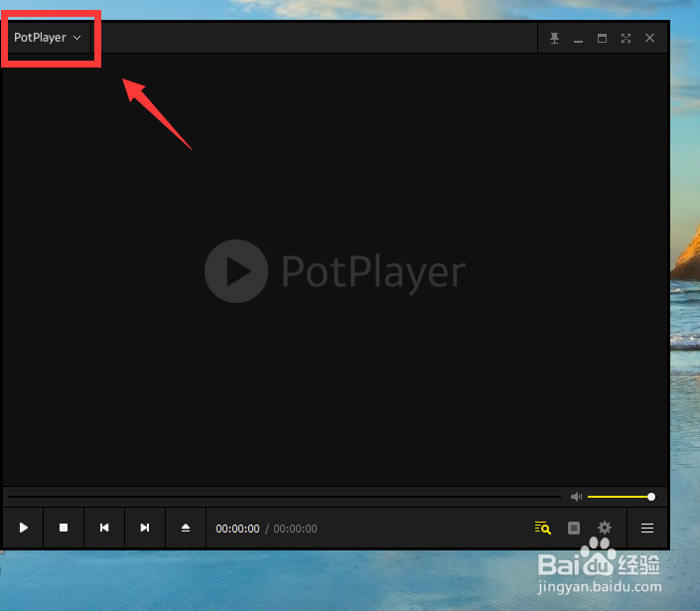Mute audio via the speaker icon
This screenshot has height=611, width=700.
(x=576, y=497)
